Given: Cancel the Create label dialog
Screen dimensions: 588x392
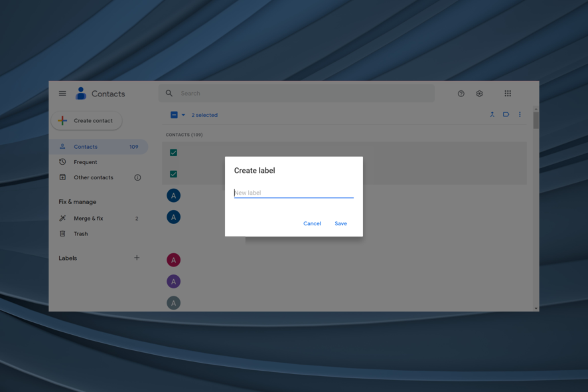Looking at the screenshot, I should [312, 223].
